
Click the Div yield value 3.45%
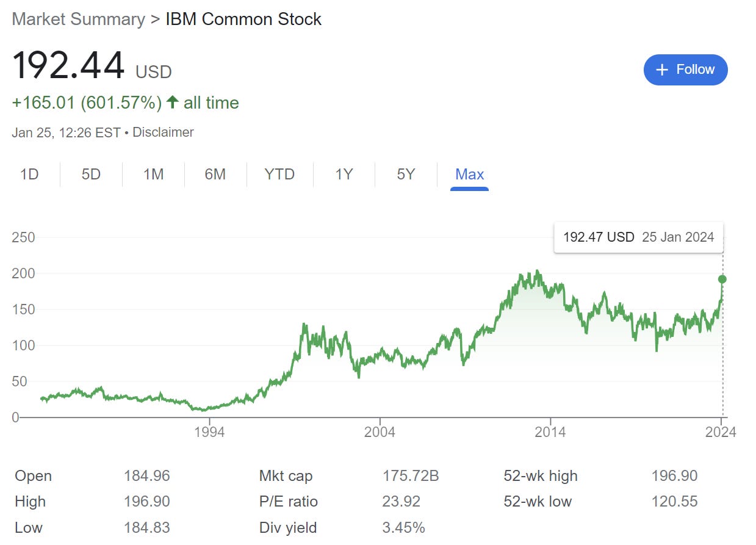pos(403,527)
